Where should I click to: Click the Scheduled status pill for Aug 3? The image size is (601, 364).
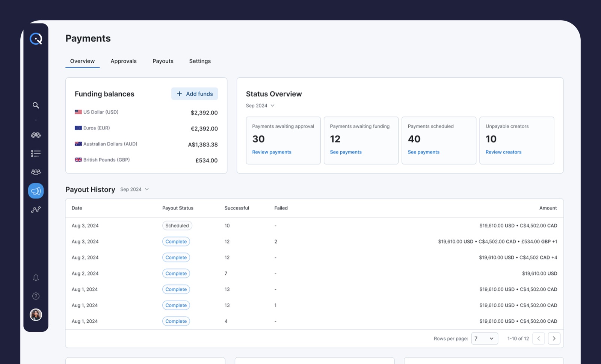tap(177, 225)
